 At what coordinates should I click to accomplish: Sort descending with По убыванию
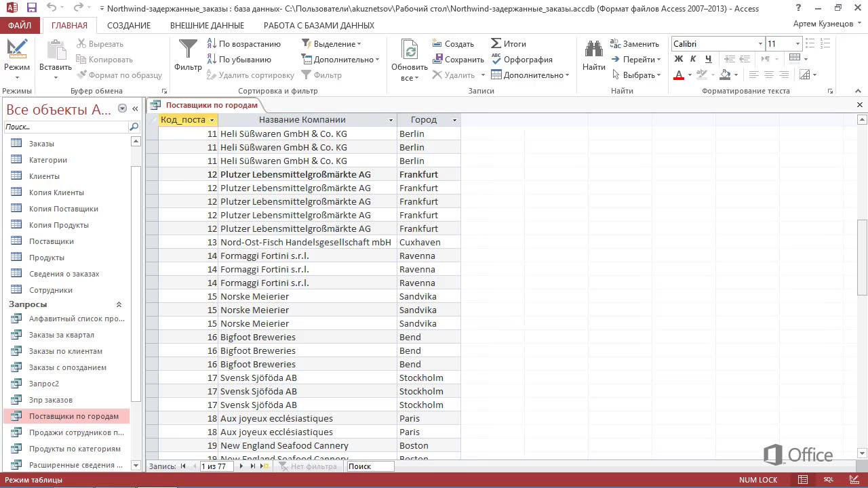[x=238, y=59]
